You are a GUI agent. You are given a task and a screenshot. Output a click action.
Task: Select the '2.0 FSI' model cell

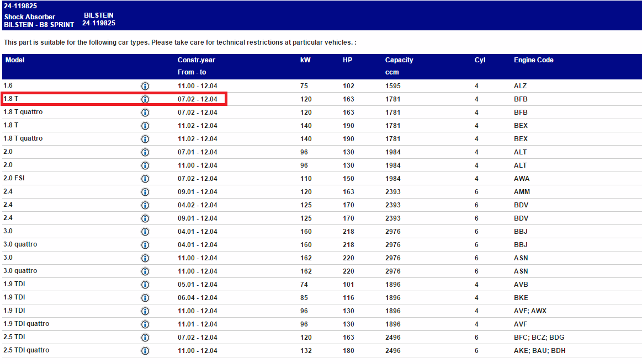click(14, 178)
